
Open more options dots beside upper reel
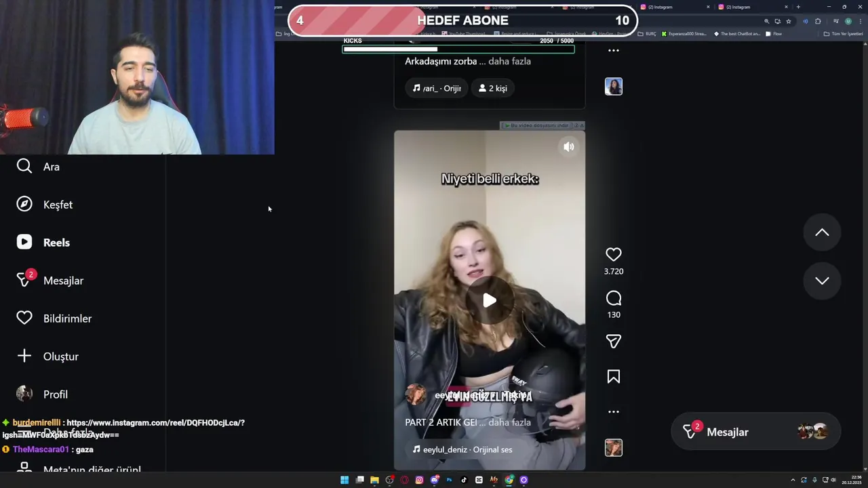[614, 50]
